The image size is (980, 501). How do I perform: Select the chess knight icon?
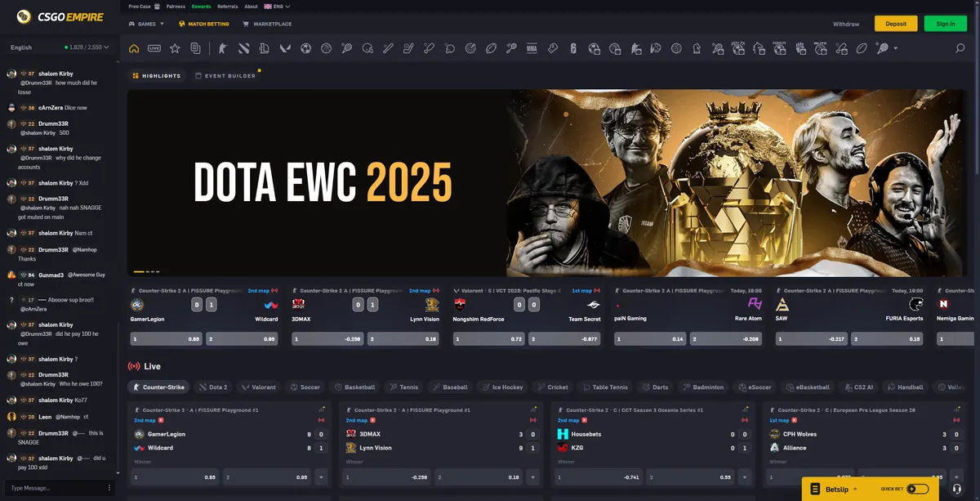point(697,48)
